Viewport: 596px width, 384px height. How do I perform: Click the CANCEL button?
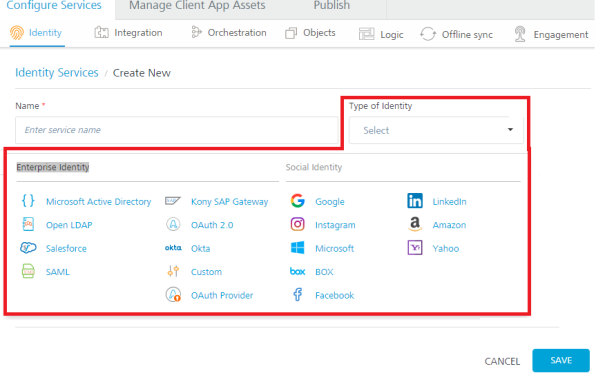coord(502,361)
